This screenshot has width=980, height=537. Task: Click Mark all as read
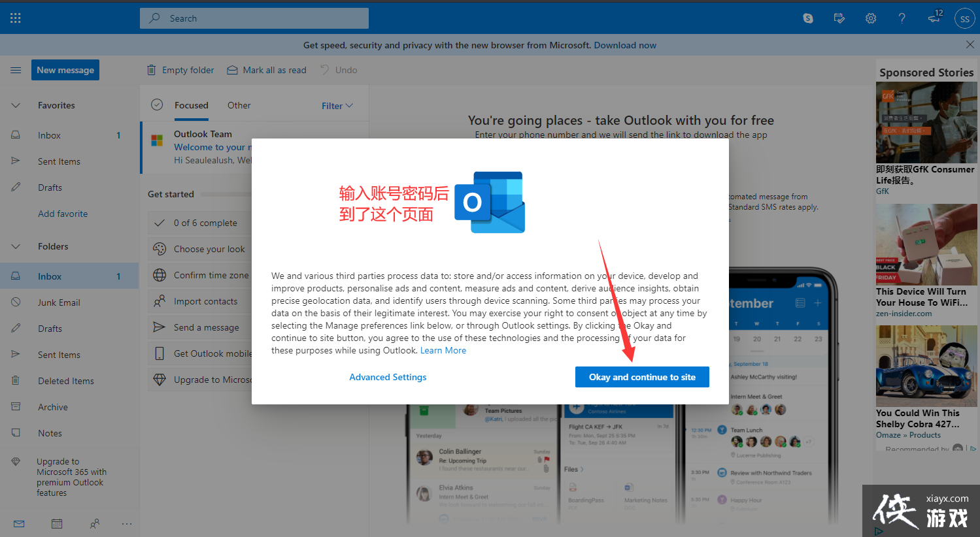point(267,70)
